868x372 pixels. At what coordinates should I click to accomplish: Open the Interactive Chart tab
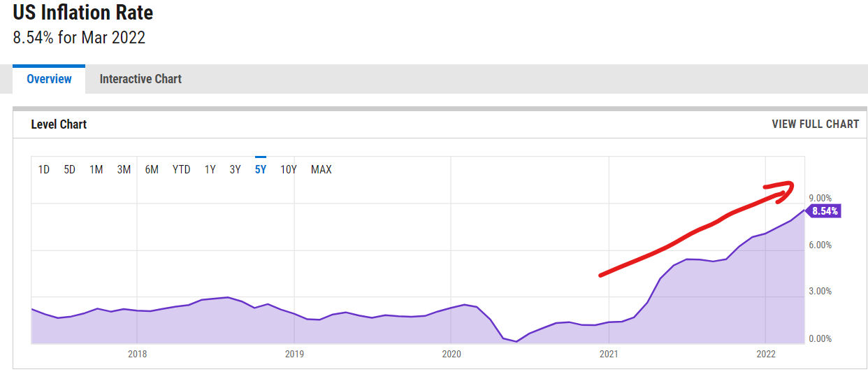point(140,79)
